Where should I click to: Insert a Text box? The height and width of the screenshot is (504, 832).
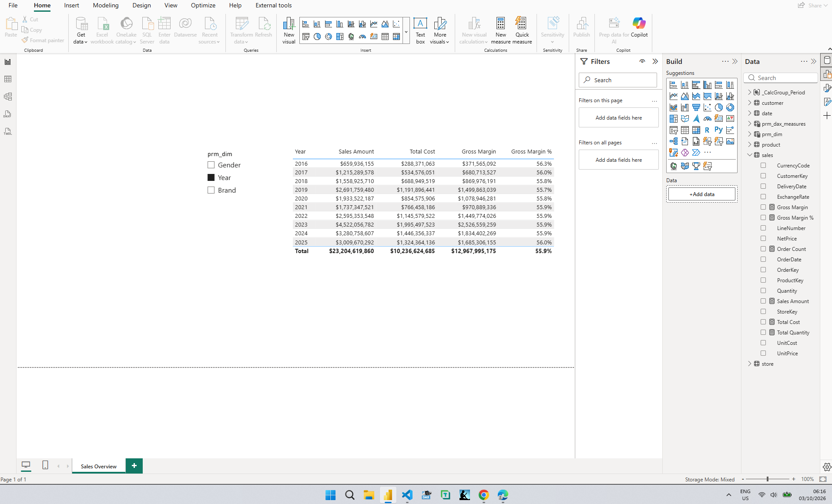click(x=420, y=30)
